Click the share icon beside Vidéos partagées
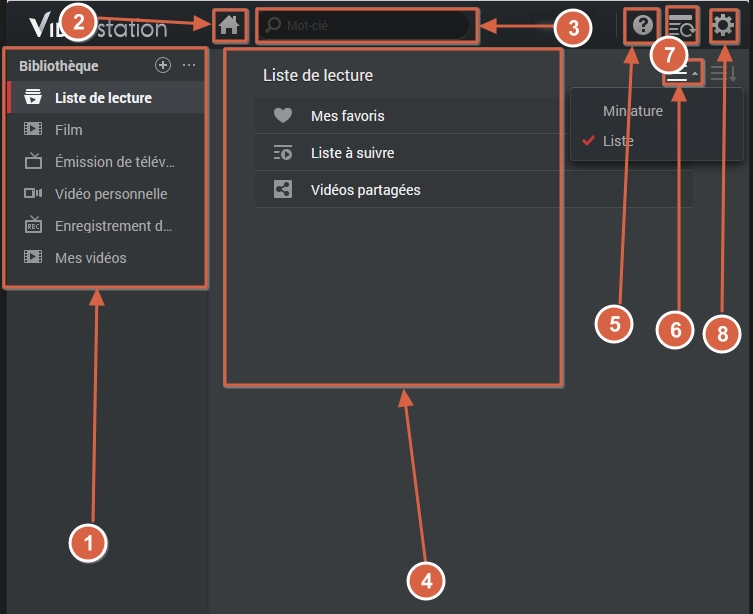Image resolution: width=753 pixels, height=614 pixels. pyautogui.click(x=283, y=190)
